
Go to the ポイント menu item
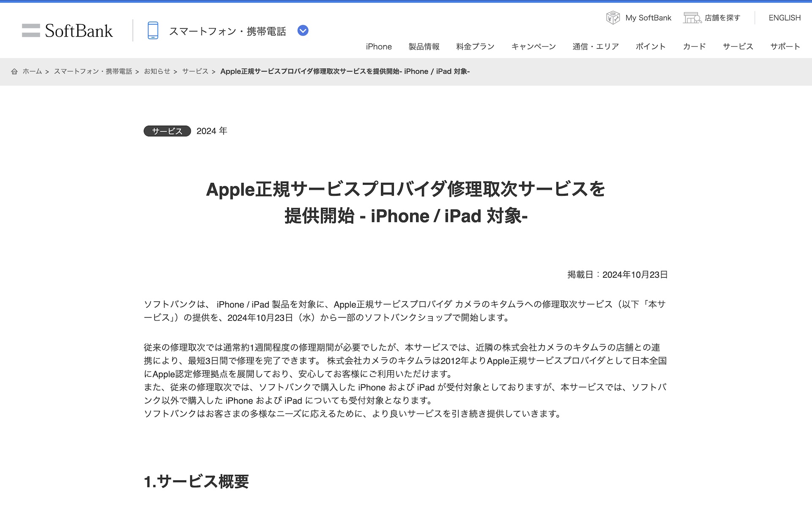click(651, 47)
